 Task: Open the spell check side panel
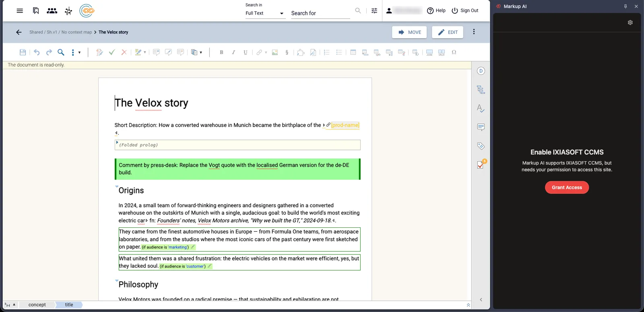pyautogui.click(x=481, y=108)
